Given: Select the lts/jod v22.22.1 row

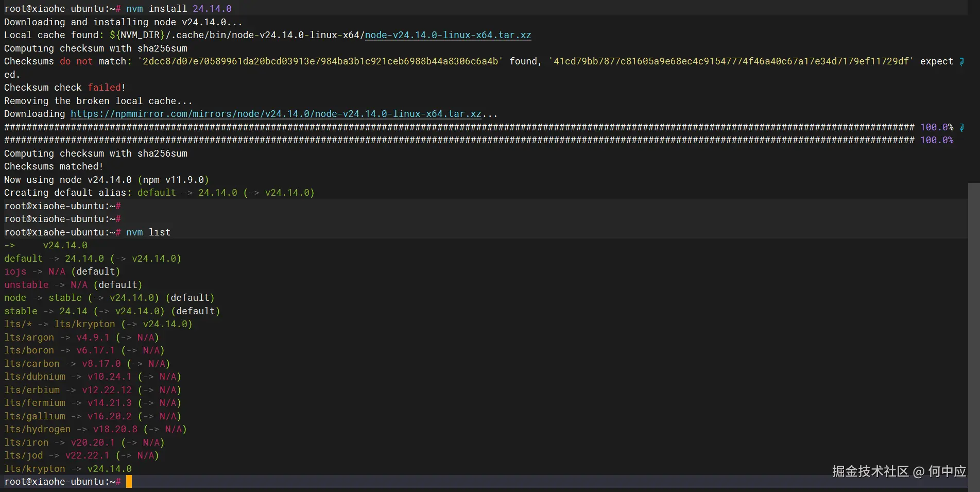Looking at the screenshot, I should (81, 455).
